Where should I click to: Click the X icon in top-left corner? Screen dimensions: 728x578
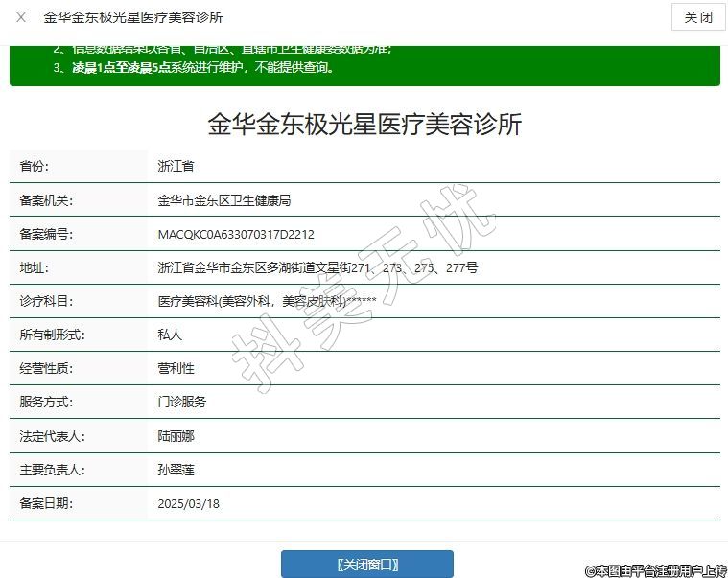pos(21,17)
